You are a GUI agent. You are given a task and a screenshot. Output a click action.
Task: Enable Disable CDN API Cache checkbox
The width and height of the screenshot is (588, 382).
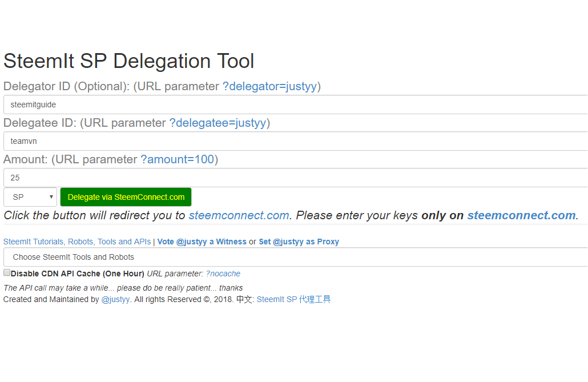(7, 272)
